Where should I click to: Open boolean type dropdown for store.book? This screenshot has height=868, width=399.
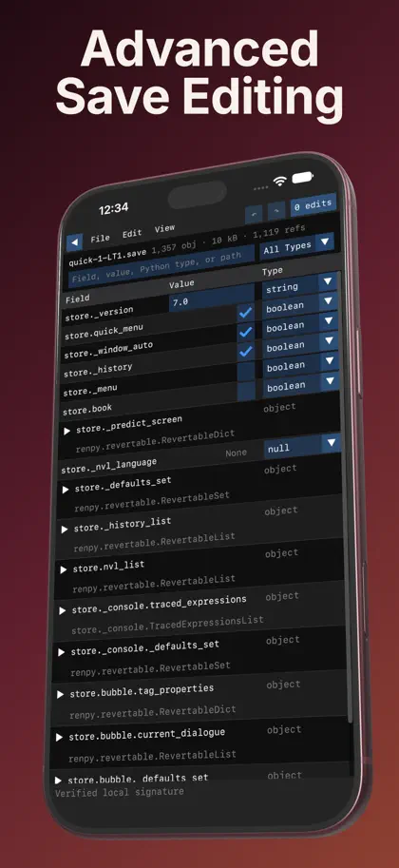[300, 384]
